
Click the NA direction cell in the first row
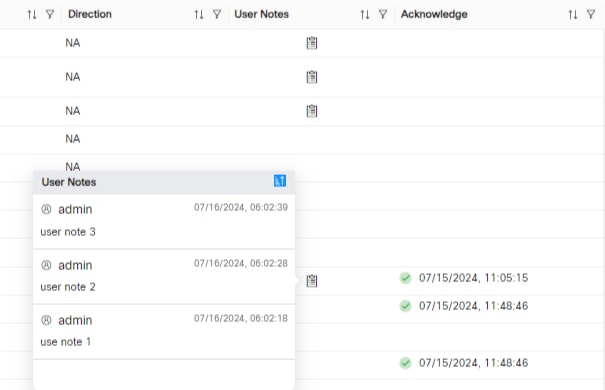click(73, 43)
